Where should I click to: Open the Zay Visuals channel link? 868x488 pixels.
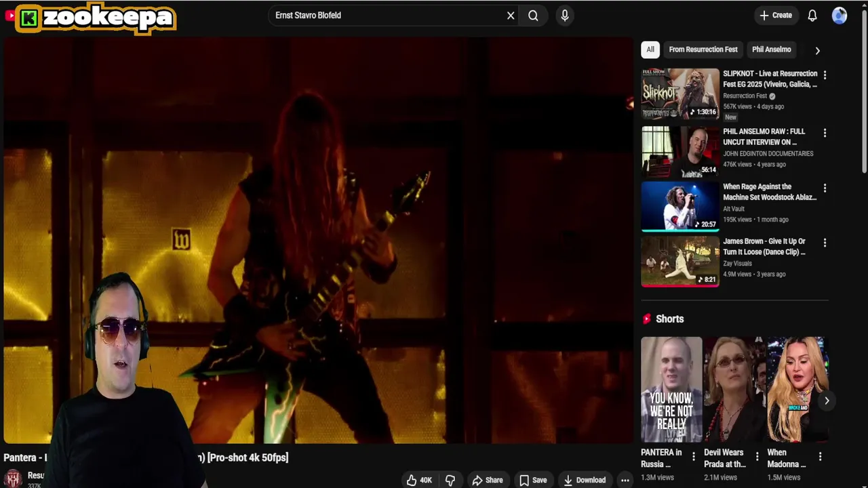click(x=737, y=264)
